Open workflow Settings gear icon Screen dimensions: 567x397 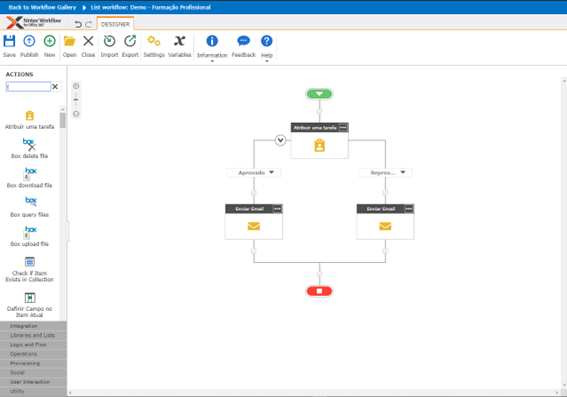[x=154, y=41]
